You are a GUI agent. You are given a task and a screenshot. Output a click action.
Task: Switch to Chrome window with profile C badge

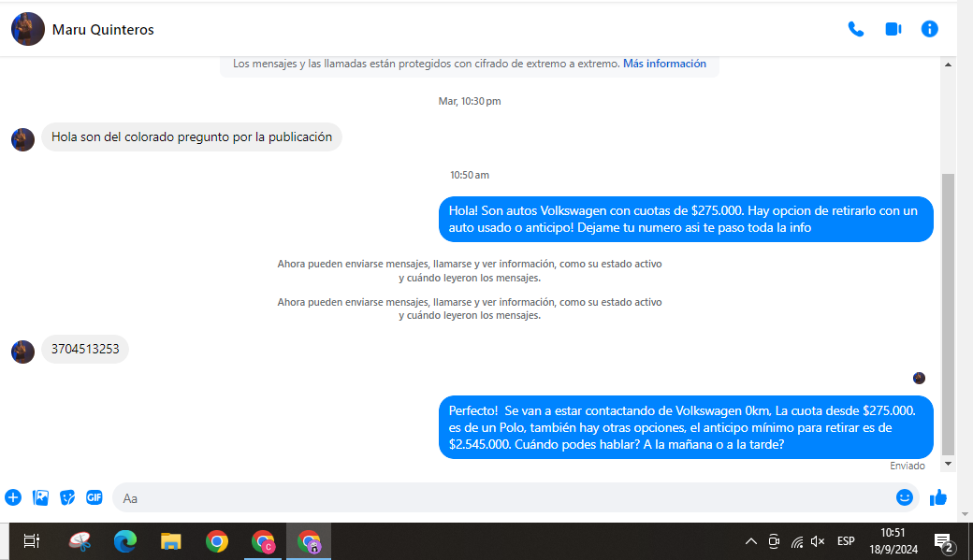263,541
